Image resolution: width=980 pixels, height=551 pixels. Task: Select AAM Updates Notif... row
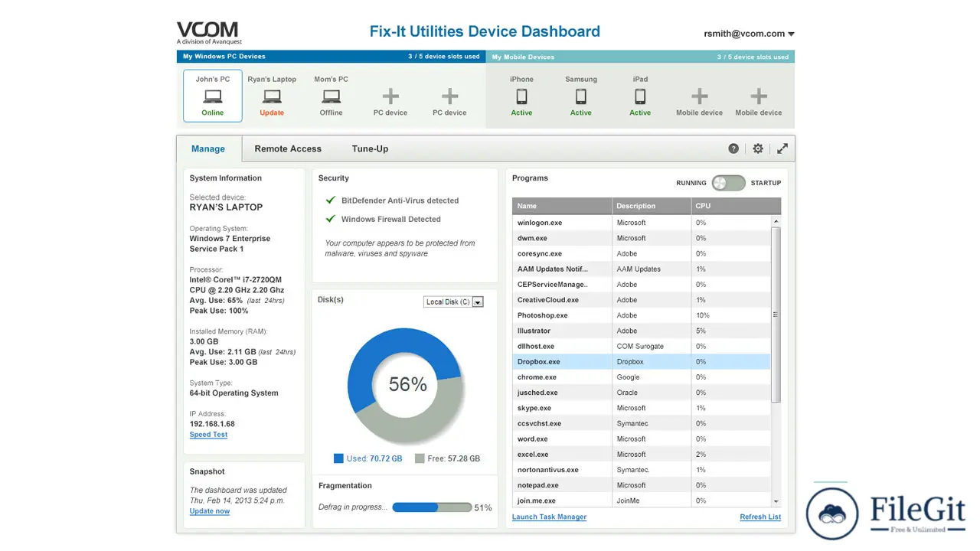click(642, 269)
